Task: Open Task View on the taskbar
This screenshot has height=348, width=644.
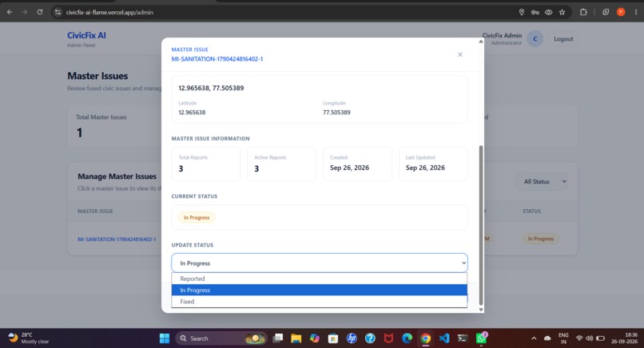Action: 278,338
